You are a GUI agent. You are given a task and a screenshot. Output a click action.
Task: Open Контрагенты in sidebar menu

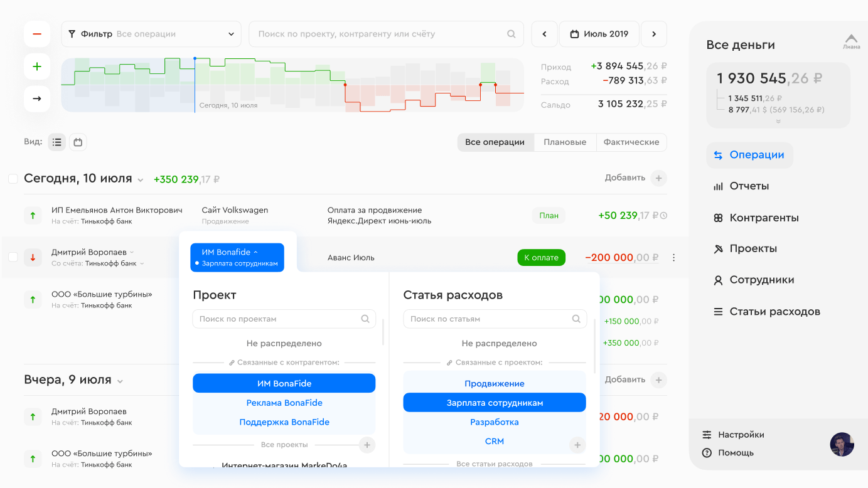[x=764, y=218]
